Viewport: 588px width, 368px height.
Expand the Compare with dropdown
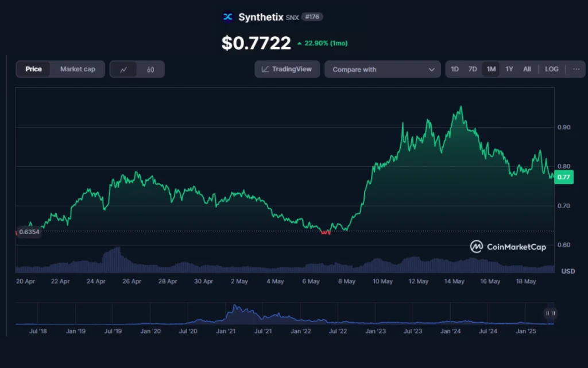(x=382, y=70)
